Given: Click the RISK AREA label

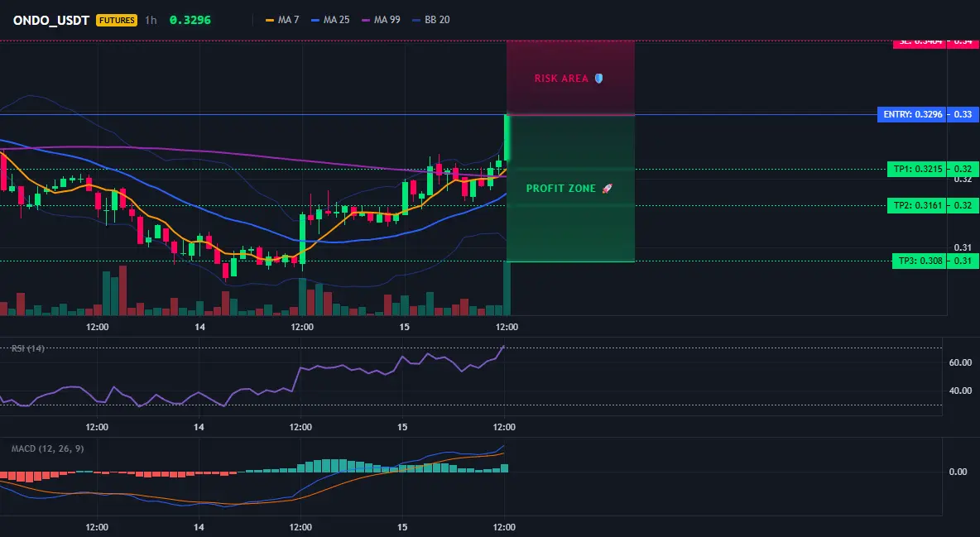Looking at the screenshot, I should pos(561,78).
